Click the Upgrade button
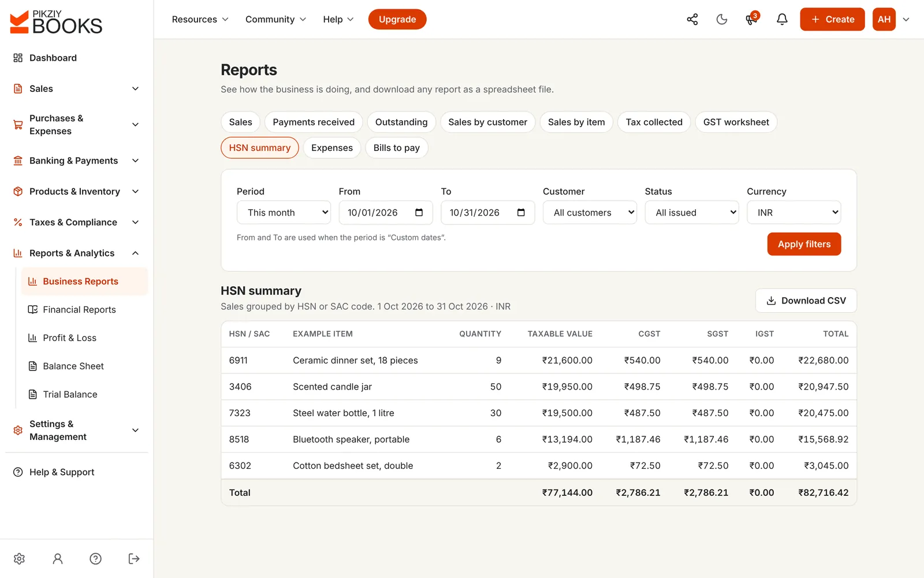This screenshot has height=578, width=924. point(397,20)
